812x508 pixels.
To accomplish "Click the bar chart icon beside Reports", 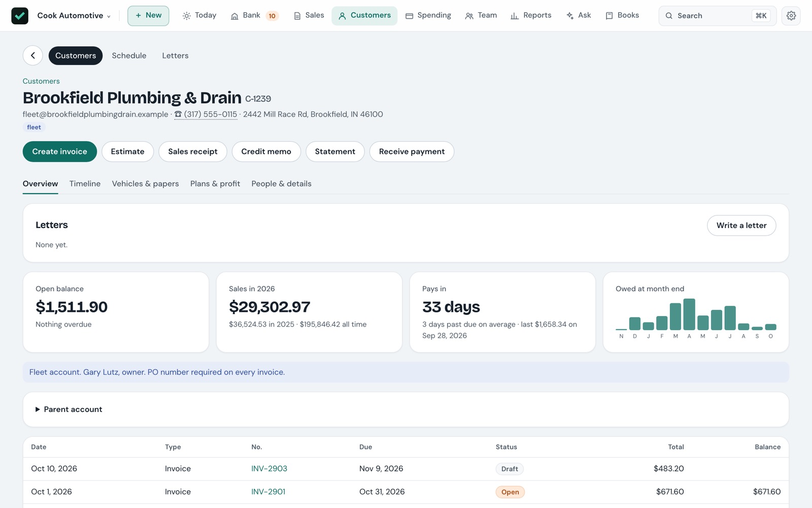I will (x=515, y=16).
